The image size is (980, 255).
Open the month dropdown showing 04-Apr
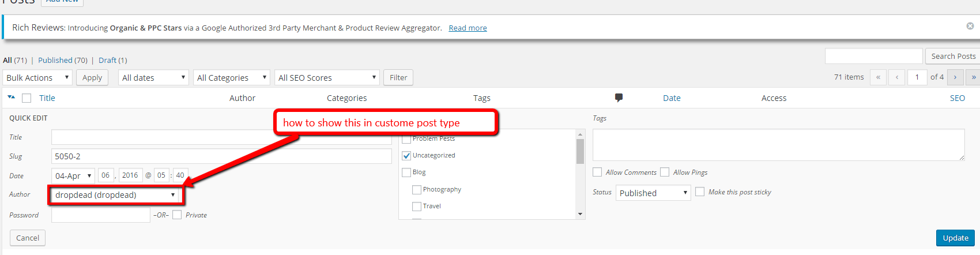[x=73, y=175]
